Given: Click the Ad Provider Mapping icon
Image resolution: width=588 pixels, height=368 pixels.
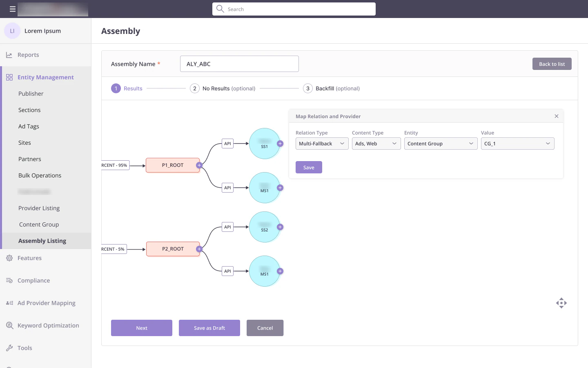Looking at the screenshot, I should pyautogui.click(x=9, y=303).
